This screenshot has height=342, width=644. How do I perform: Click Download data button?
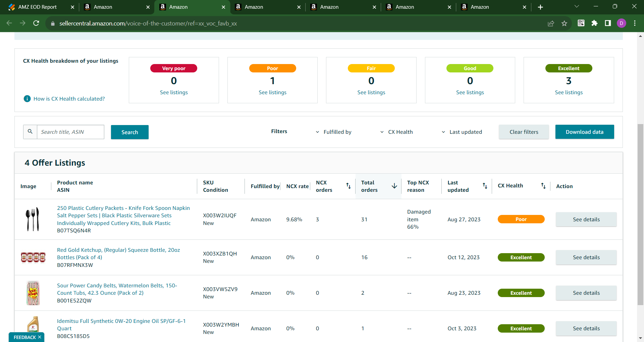click(585, 132)
